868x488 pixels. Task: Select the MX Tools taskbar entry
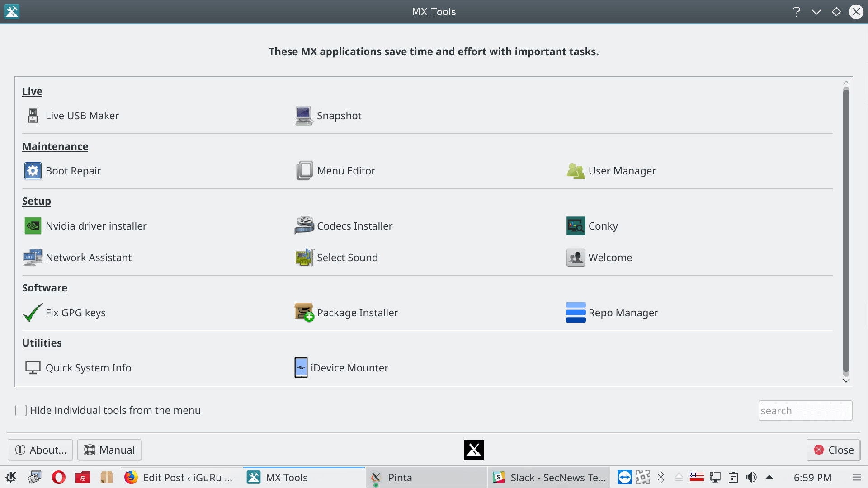click(304, 477)
